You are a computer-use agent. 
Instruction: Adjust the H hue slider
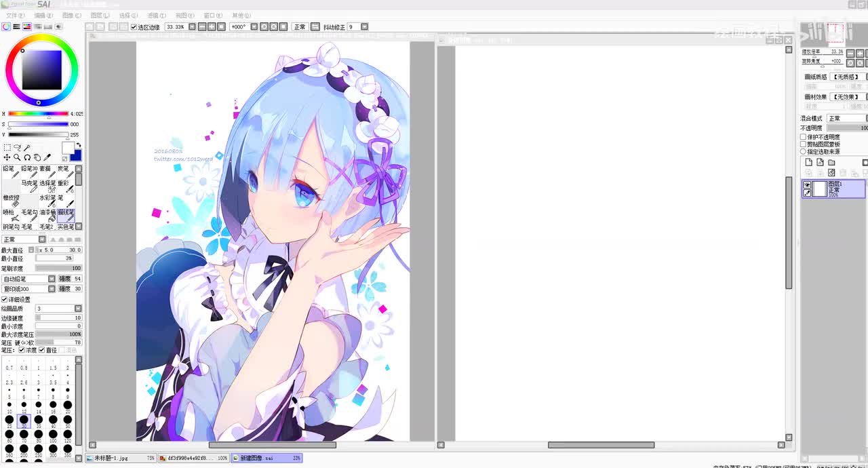[x=38, y=114]
